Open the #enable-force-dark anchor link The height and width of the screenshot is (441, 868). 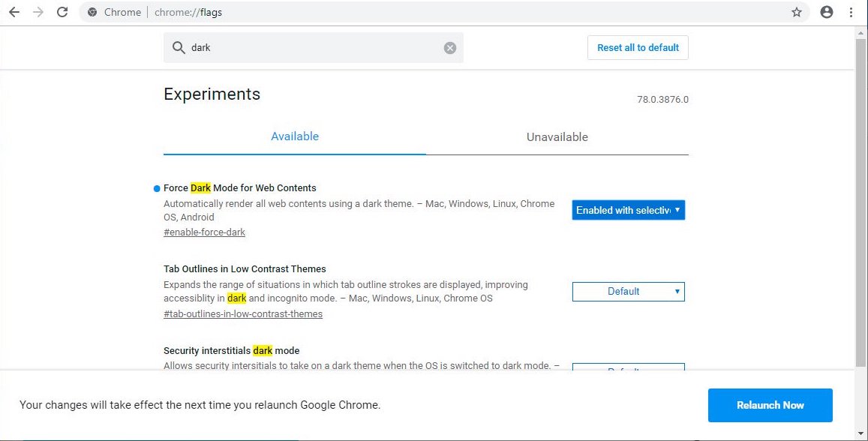pyautogui.click(x=204, y=232)
